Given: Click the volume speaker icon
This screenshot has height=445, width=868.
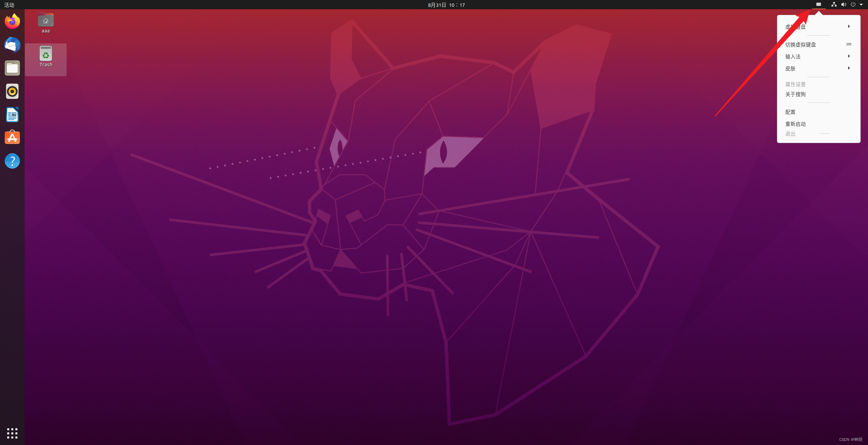Looking at the screenshot, I should click(x=843, y=4).
